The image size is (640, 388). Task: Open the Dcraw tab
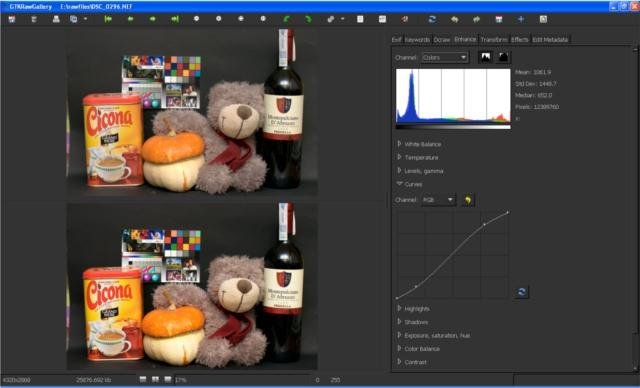pos(442,40)
